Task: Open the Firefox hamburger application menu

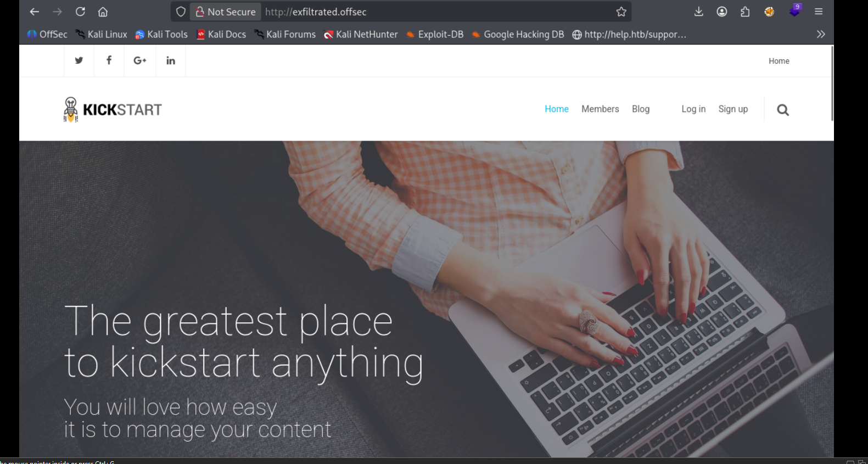Action: coord(819,12)
